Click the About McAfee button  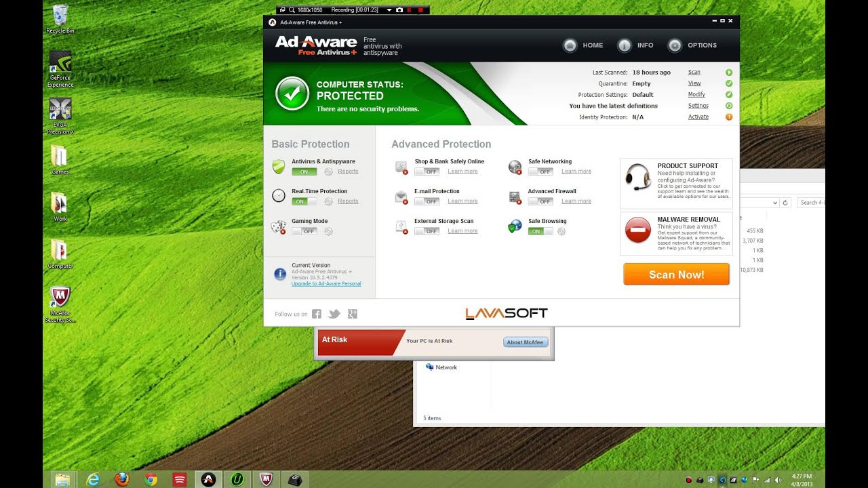[x=525, y=342]
